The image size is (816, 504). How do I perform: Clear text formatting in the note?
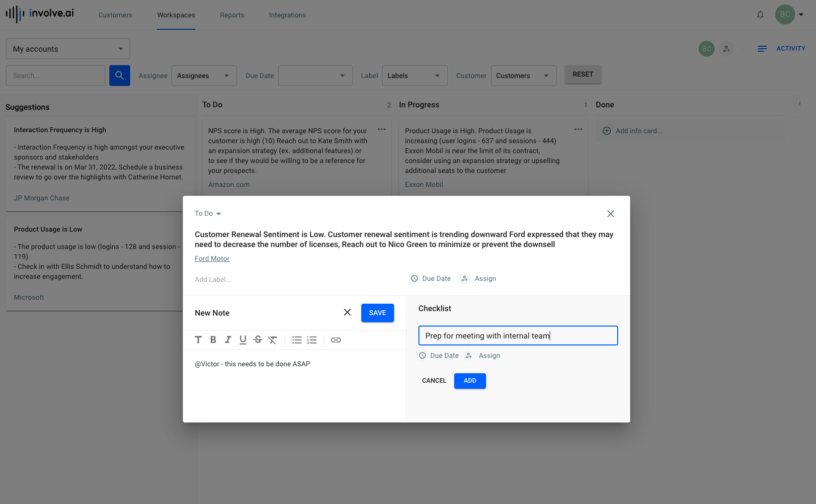[x=273, y=340]
